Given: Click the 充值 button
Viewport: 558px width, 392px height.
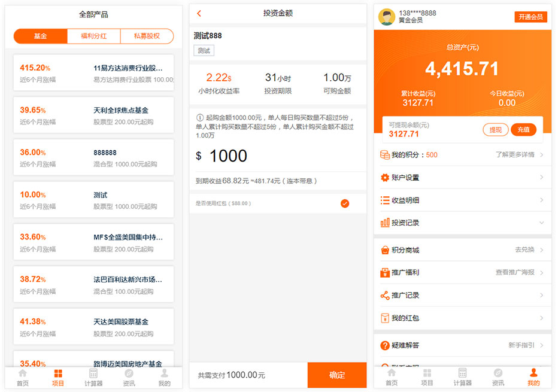Looking at the screenshot, I should [523, 130].
